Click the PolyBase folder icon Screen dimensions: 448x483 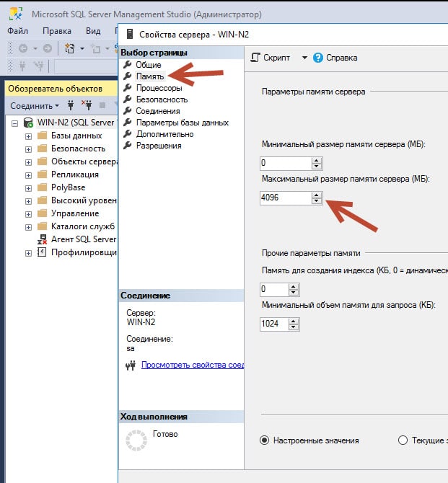click(x=42, y=187)
